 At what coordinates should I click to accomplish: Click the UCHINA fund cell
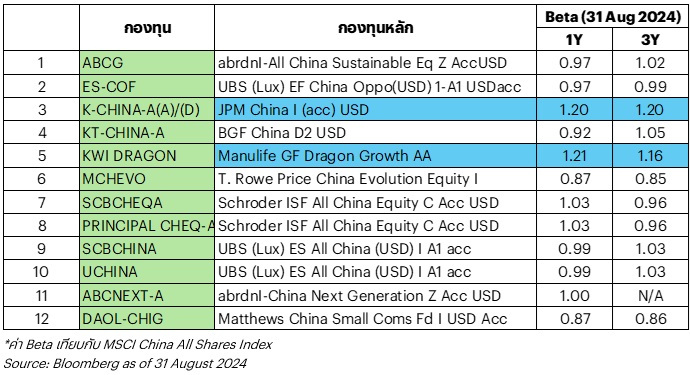point(147,272)
